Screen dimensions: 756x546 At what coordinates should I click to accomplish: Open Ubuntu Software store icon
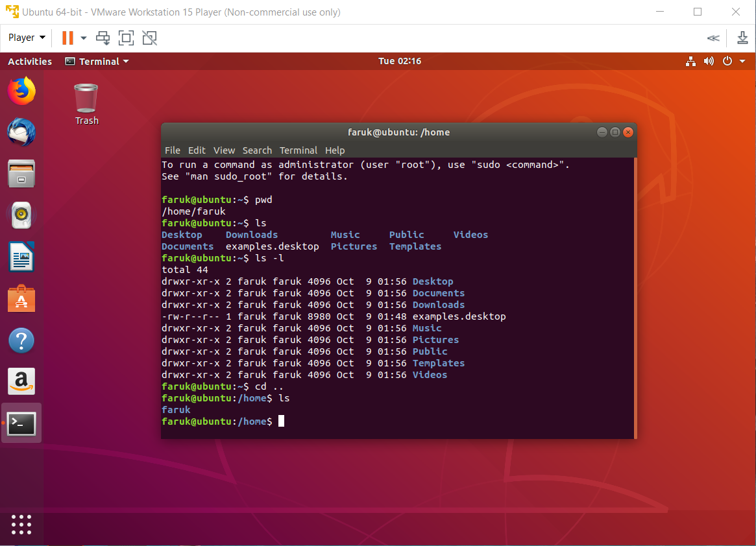coord(21,298)
